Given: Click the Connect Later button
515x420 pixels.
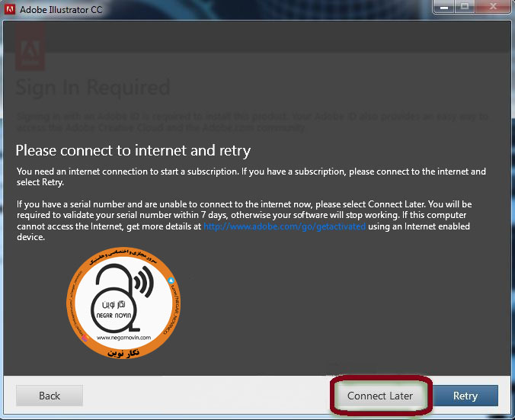Looking at the screenshot, I should coord(380,396).
